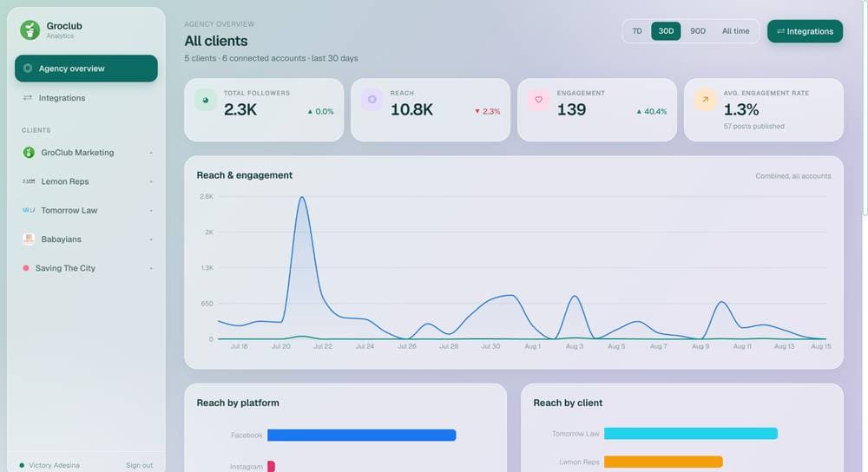This screenshot has height=472, width=868.
Task: Click the Lemon Reps logo icon
Action: [x=29, y=181]
